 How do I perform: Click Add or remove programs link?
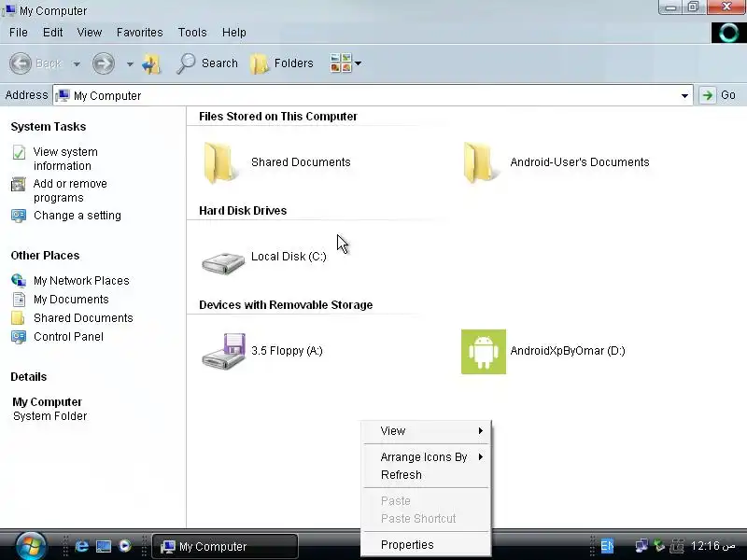[x=70, y=190]
